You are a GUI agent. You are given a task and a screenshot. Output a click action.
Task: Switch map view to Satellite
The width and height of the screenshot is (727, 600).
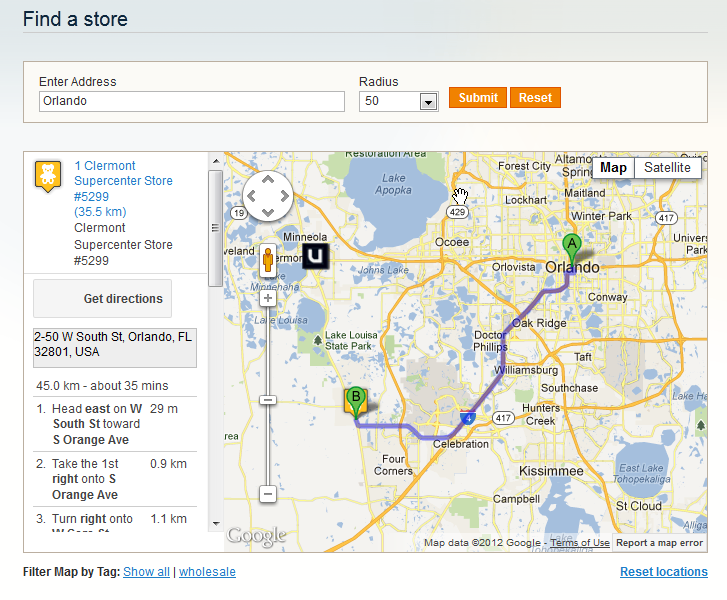[667, 167]
